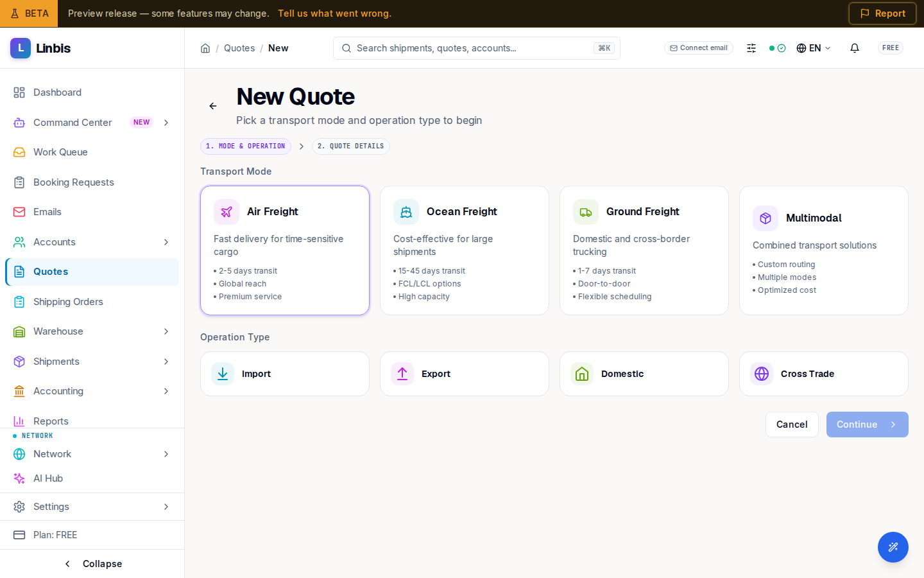The height and width of the screenshot is (578, 924).
Task: Open Network in the sidebar
Action: (92, 454)
